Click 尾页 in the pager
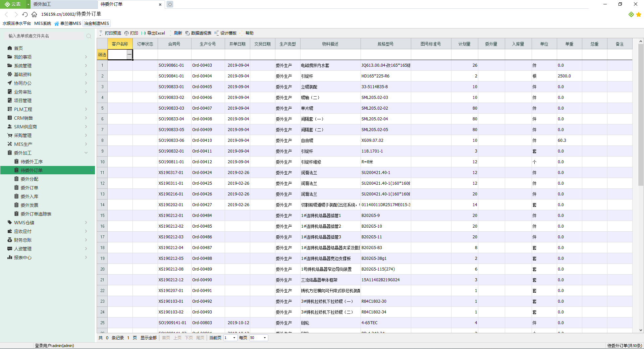644x349 pixels. click(200, 338)
